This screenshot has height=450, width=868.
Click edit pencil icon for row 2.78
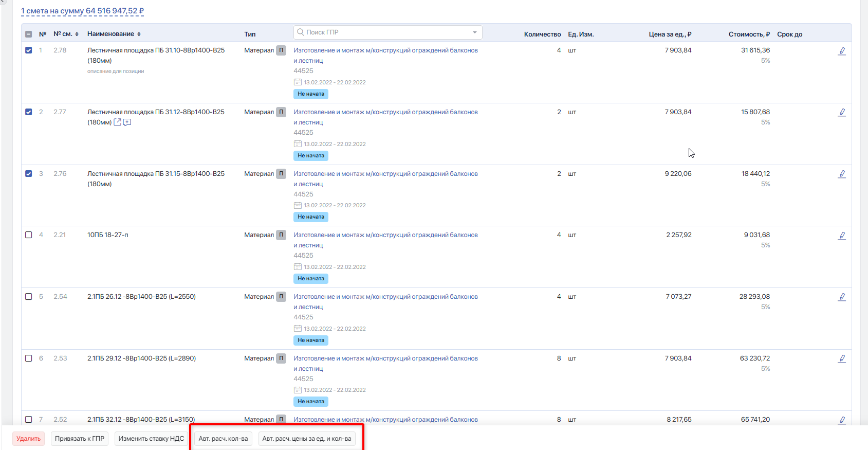click(842, 51)
